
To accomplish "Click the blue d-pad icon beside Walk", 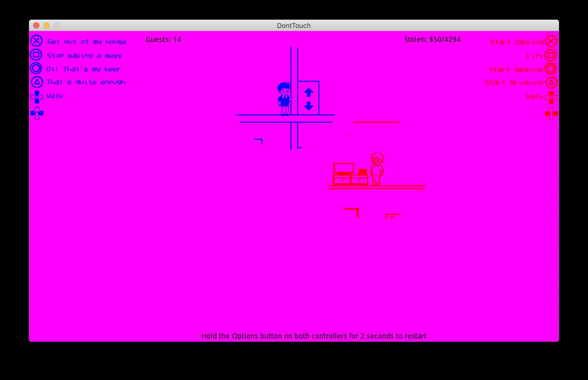I will [x=37, y=97].
